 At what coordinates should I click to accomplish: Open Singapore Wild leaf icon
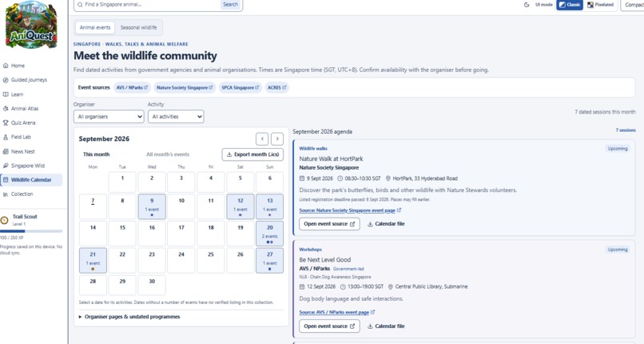(6, 166)
